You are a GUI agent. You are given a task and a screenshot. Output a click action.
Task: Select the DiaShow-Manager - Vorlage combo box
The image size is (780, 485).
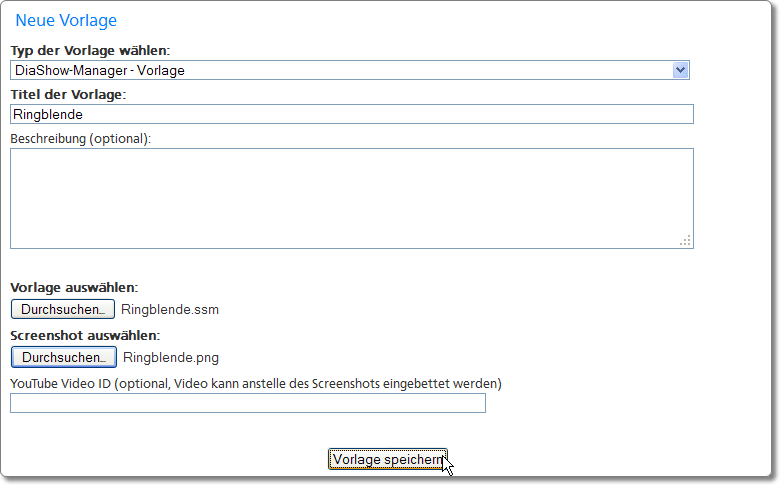340,70
